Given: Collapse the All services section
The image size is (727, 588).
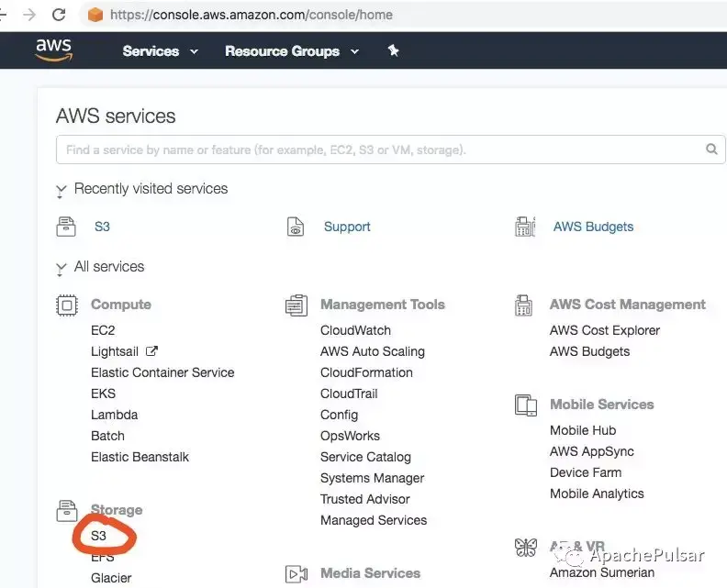Looking at the screenshot, I should coord(62,268).
